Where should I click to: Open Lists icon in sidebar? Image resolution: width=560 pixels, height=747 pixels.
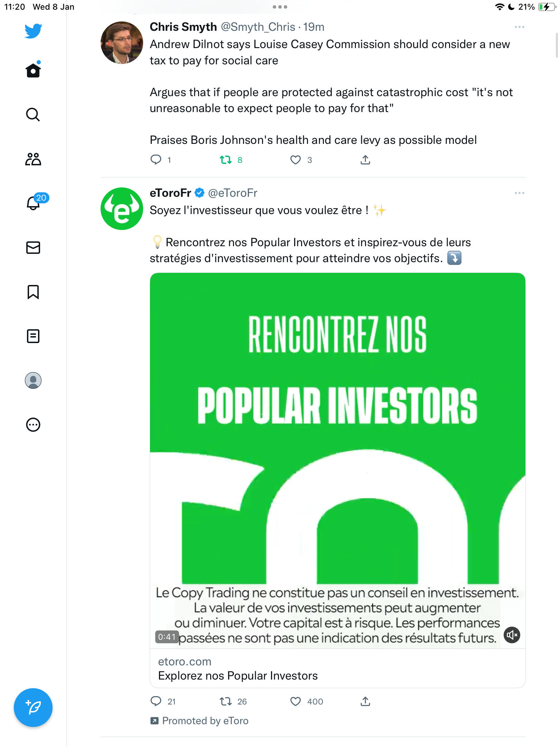point(33,336)
